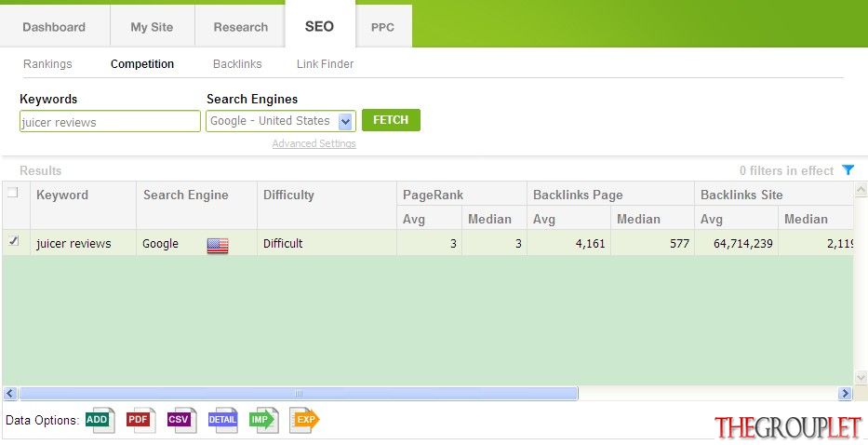Select the SEO tab
Image resolution: width=868 pixels, height=445 pixels.
point(320,25)
